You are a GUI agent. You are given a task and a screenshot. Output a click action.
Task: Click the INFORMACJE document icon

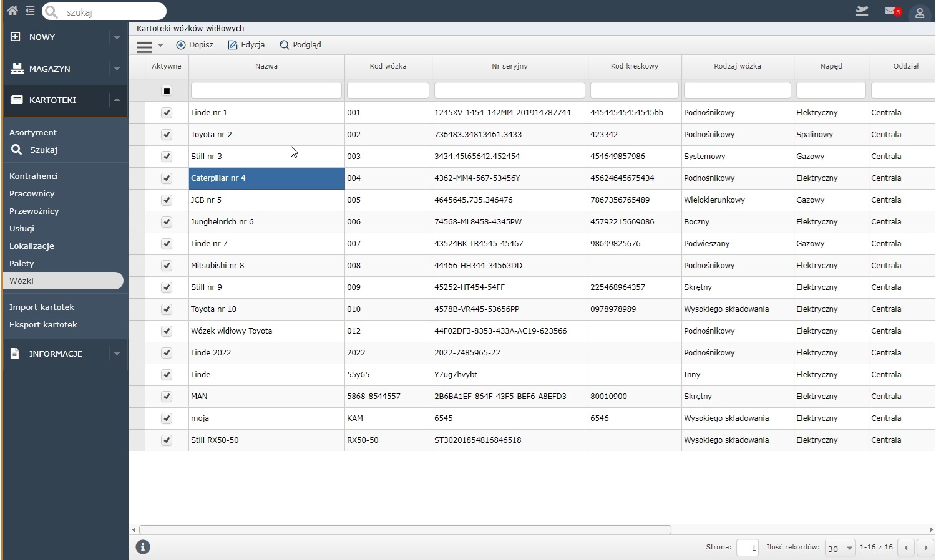(15, 354)
